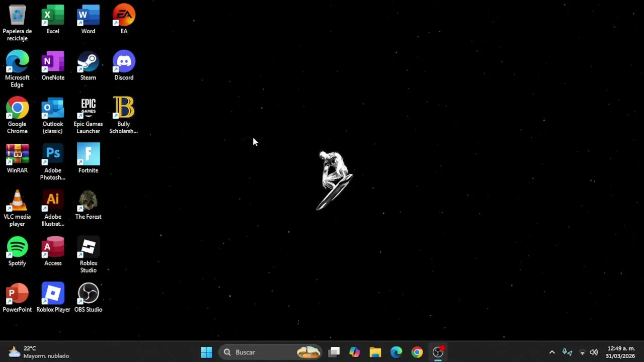
Task: Select the Steam desktop shortcut
Action: (88, 66)
